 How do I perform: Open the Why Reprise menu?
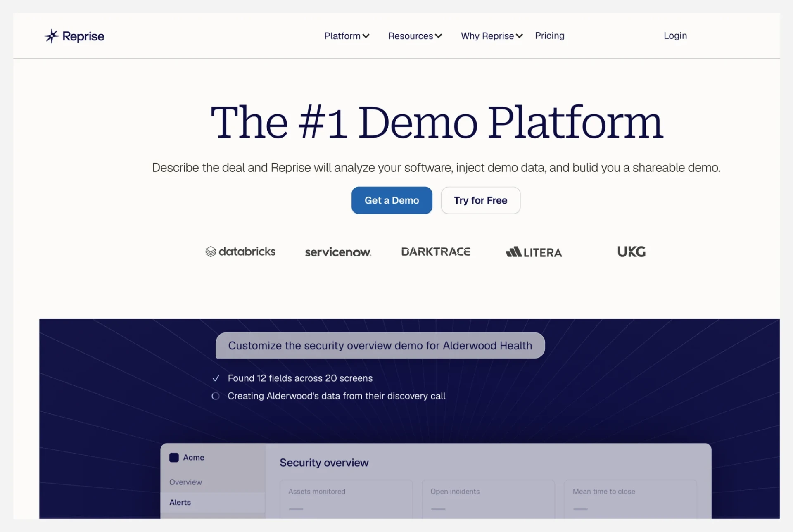point(492,36)
